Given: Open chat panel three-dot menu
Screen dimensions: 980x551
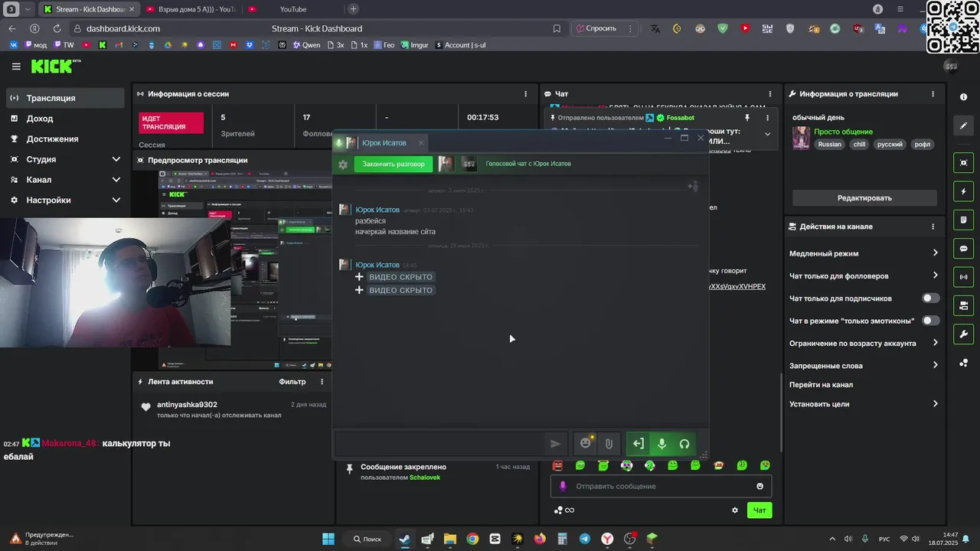Looking at the screenshot, I should pos(770,94).
